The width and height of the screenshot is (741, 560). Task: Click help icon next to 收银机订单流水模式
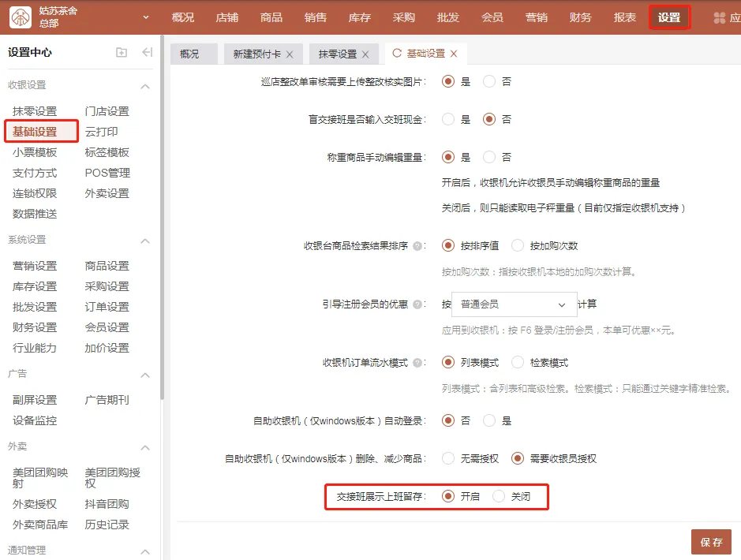[417, 363]
